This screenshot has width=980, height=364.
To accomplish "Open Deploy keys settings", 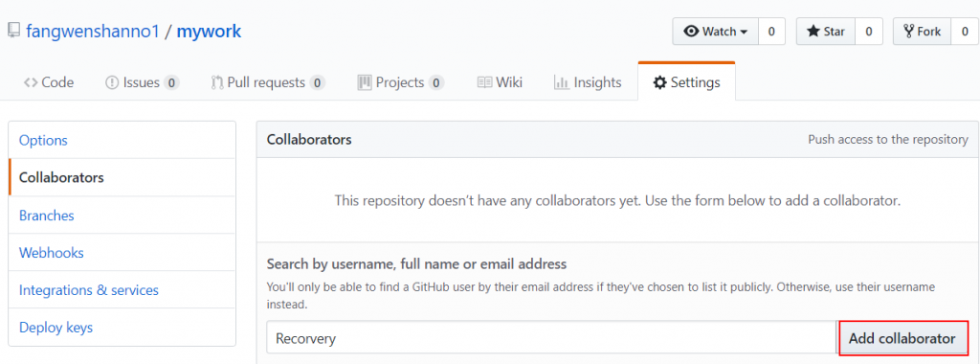I will click(x=122, y=327).
